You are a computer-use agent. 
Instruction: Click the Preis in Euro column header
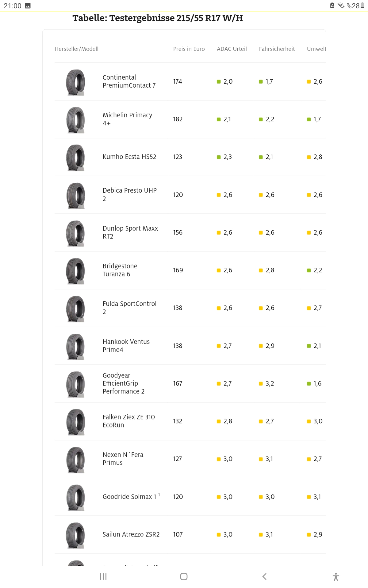coord(189,49)
